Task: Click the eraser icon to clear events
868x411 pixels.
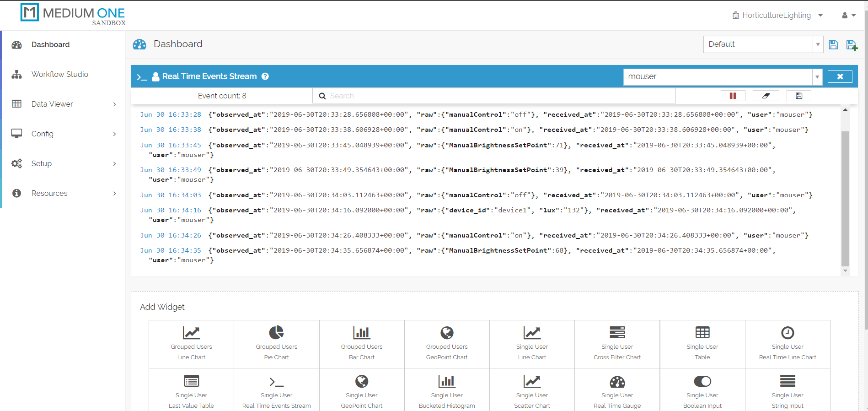Action: (x=766, y=96)
